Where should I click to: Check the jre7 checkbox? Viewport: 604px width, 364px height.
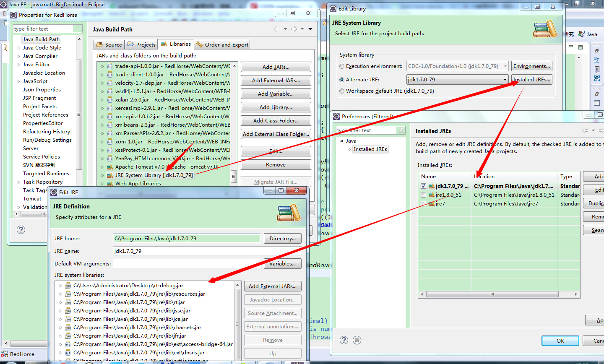424,204
